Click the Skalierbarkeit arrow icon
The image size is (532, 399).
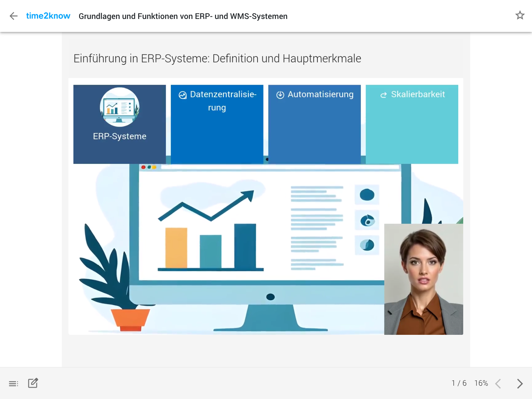pyautogui.click(x=383, y=95)
